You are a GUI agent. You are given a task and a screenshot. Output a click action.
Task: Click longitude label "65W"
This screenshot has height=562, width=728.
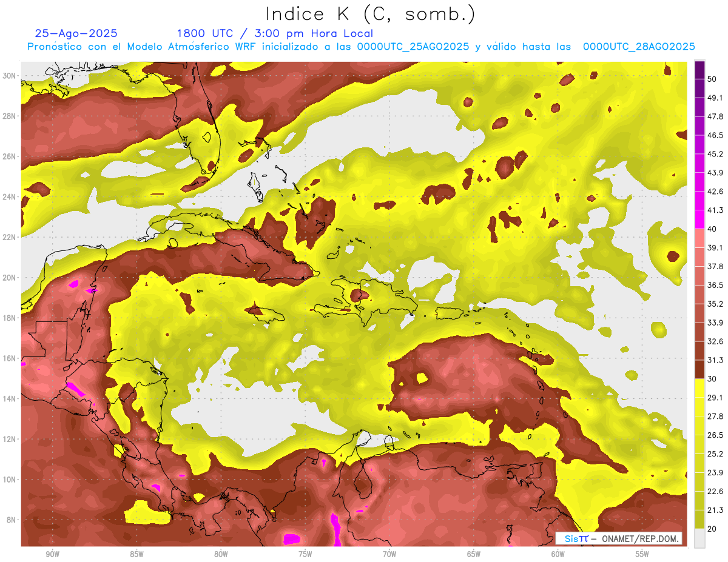tap(474, 554)
